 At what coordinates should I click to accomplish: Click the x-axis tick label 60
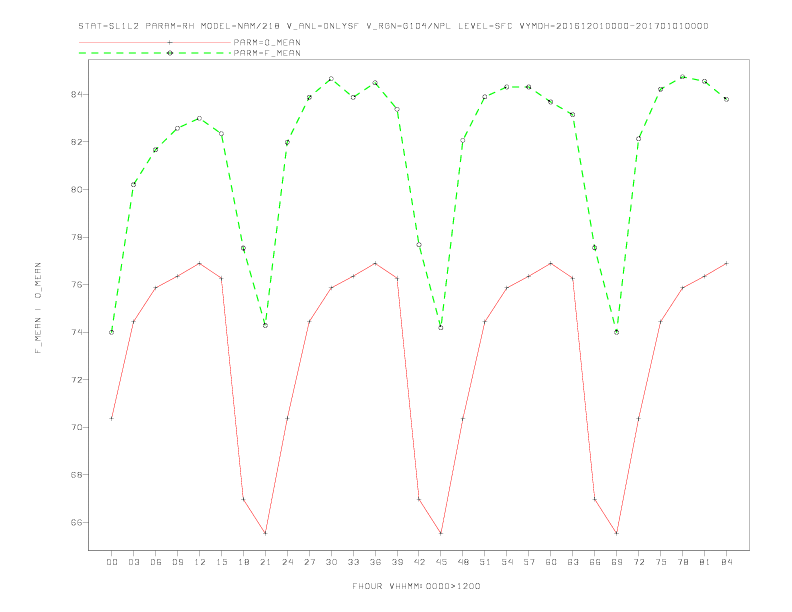click(x=551, y=562)
